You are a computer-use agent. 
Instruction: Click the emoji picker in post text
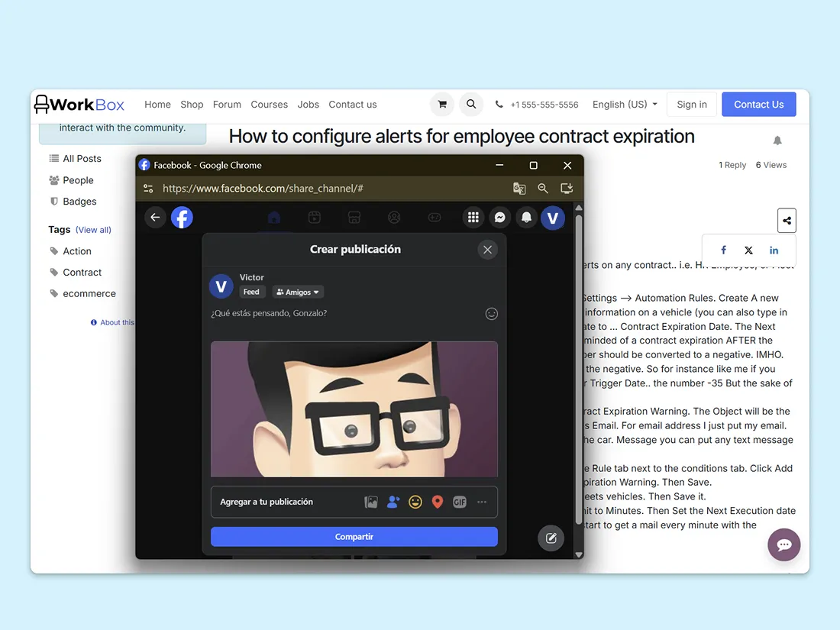pyautogui.click(x=492, y=314)
